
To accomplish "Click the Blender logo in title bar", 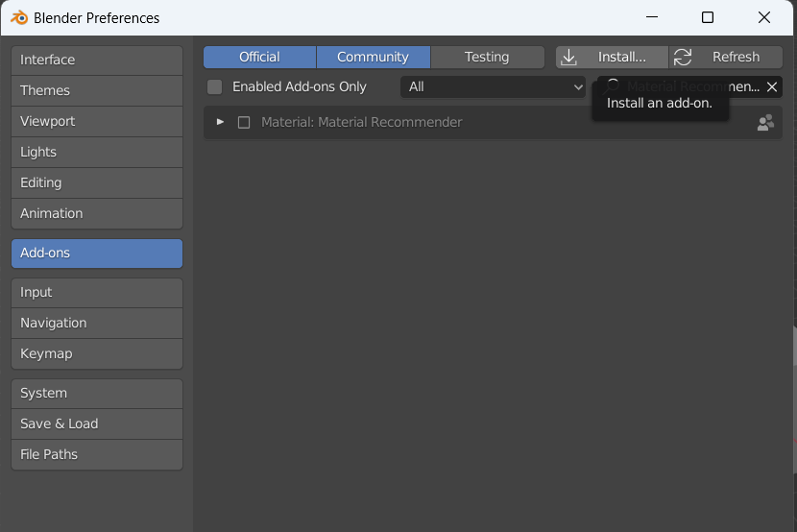I will [x=19, y=18].
